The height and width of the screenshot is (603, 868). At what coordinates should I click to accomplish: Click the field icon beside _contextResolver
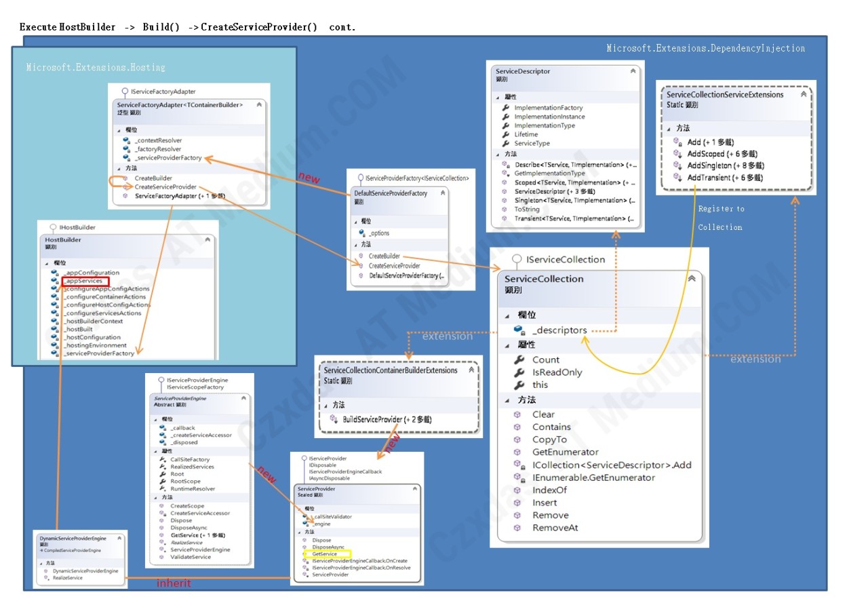point(126,140)
